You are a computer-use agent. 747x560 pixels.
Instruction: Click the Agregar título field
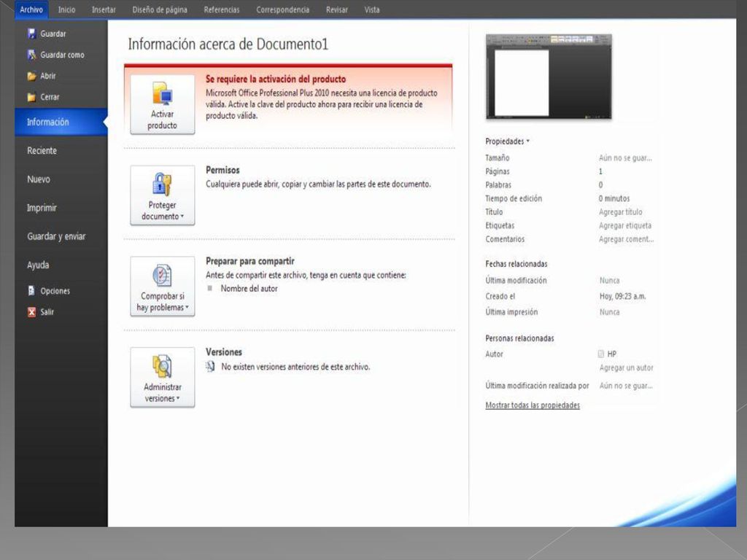(x=621, y=212)
